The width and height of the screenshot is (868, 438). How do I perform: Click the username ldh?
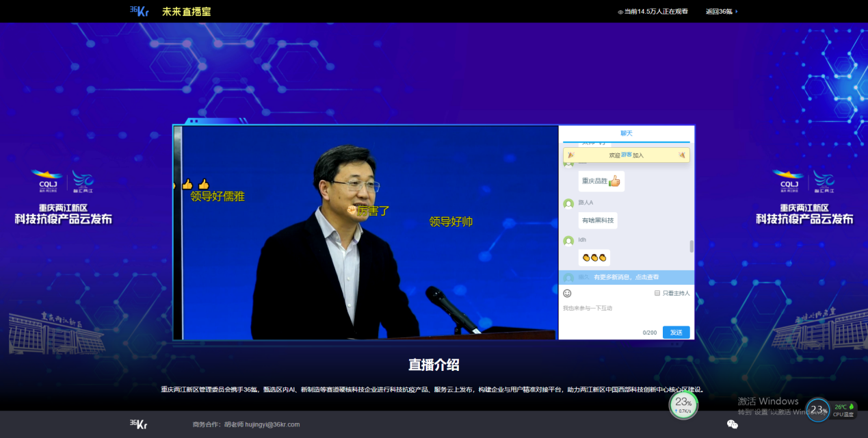point(582,240)
